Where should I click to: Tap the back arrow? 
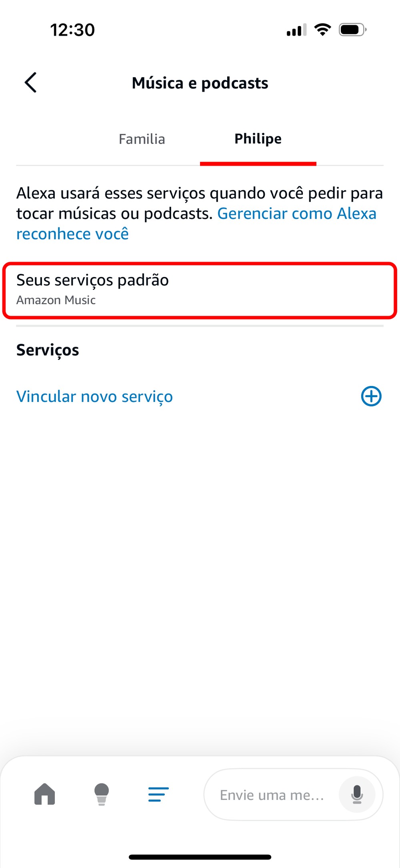31,82
